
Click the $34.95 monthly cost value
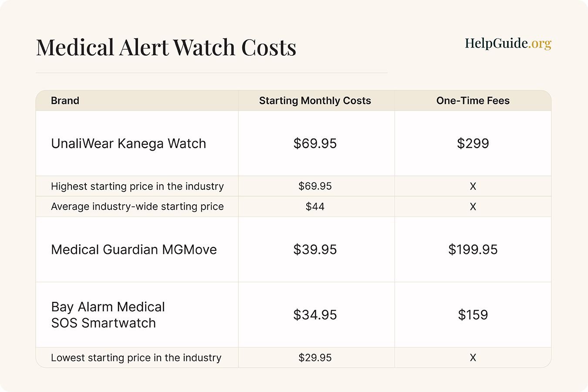(x=315, y=315)
